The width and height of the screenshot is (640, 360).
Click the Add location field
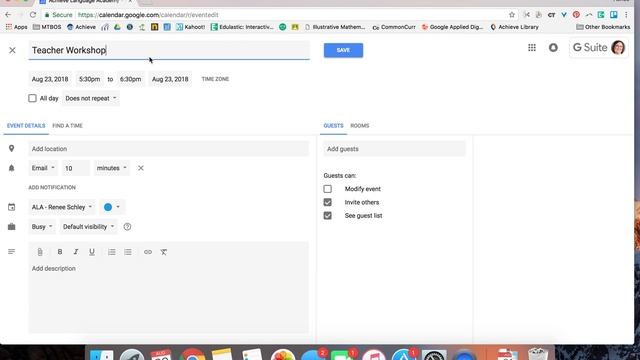(x=169, y=149)
